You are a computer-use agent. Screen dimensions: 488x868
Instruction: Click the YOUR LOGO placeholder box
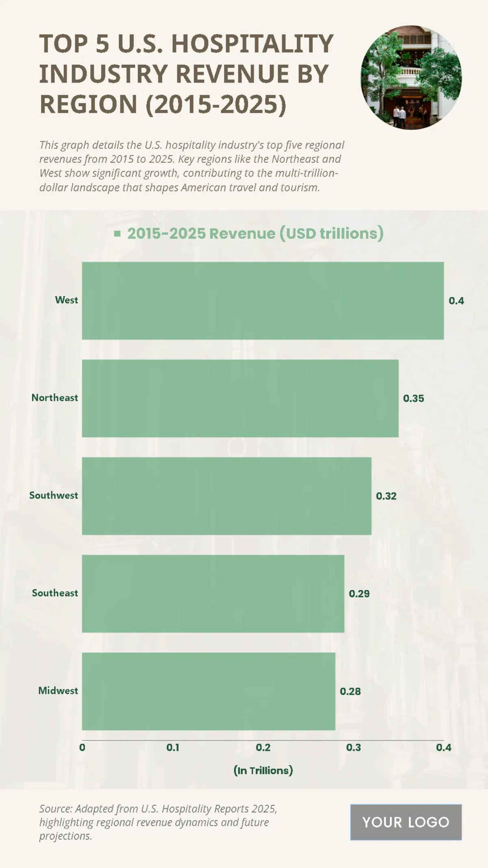click(x=405, y=822)
